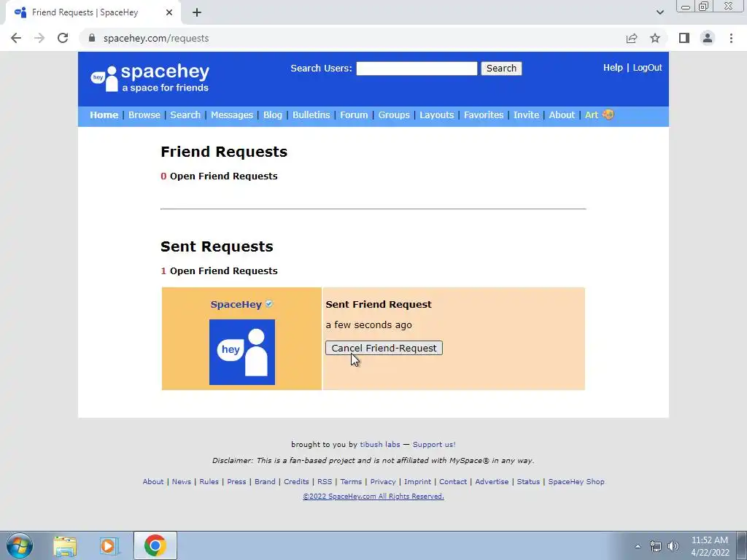747x560 pixels.
Task: Click the LogOut link
Action: click(x=648, y=68)
